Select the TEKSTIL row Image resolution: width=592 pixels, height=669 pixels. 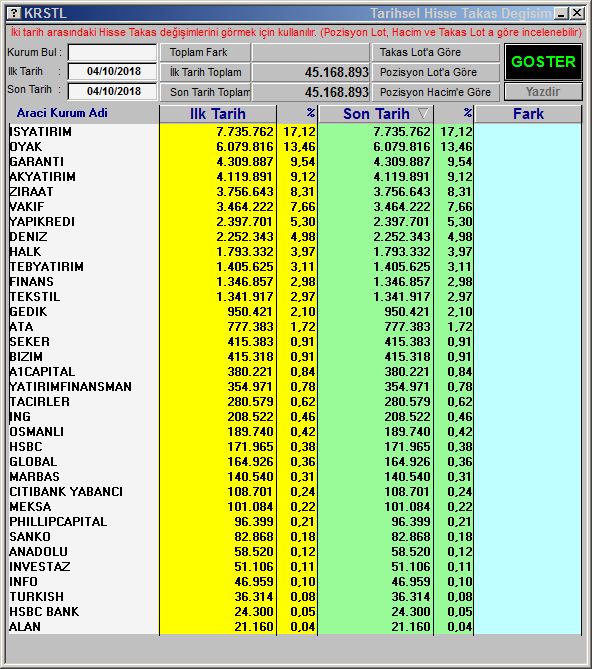pyautogui.click(x=295, y=297)
